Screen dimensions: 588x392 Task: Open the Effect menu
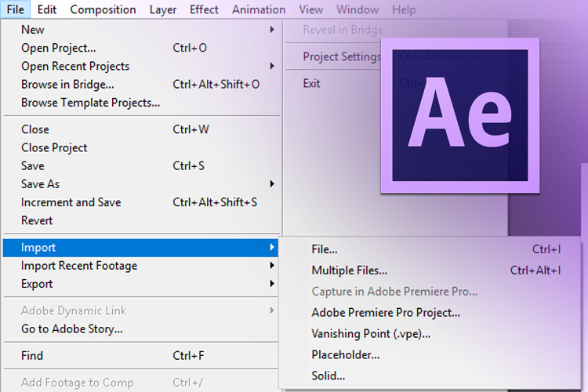(205, 9)
